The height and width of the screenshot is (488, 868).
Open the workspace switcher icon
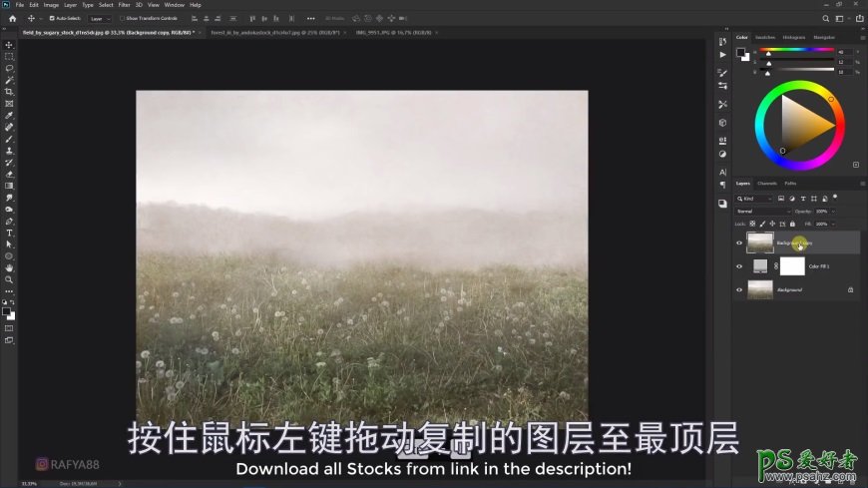pos(840,18)
